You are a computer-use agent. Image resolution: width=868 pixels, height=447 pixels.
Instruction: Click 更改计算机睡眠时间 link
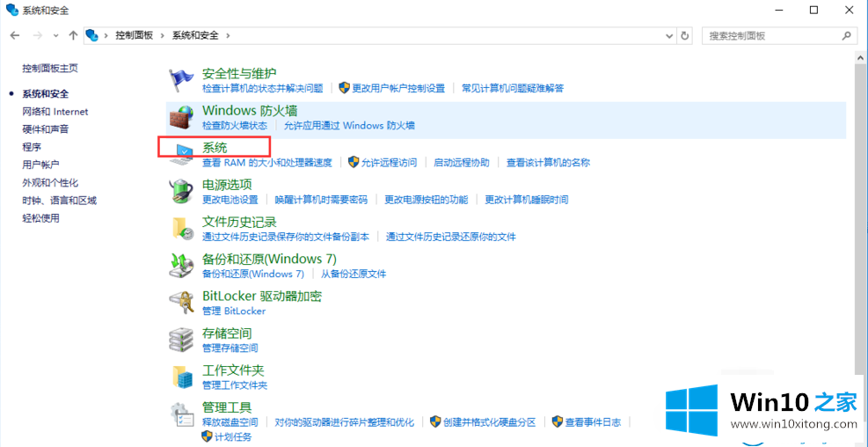pyautogui.click(x=527, y=200)
